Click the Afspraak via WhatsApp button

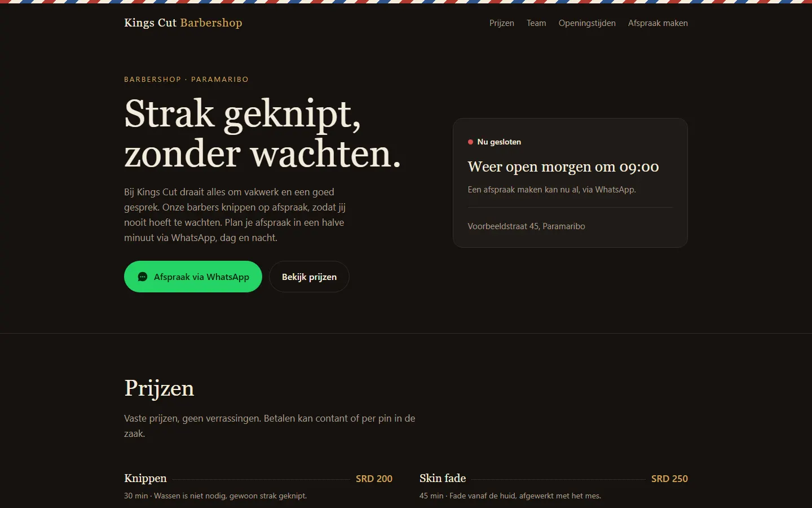pyautogui.click(x=193, y=277)
